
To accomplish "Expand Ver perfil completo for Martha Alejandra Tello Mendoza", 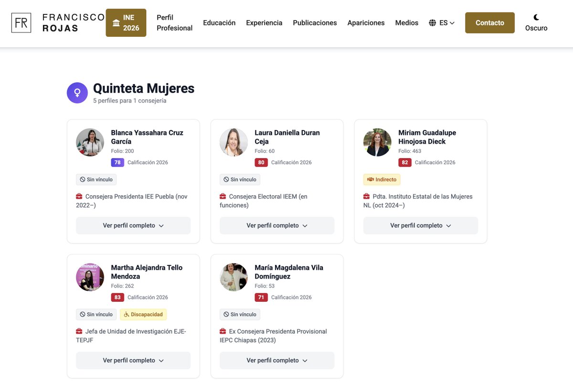I will pyautogui.click(x=133, y=360).
